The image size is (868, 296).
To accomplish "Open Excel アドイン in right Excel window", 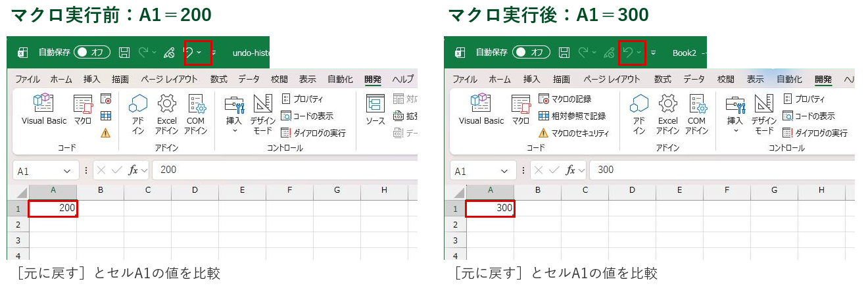I will 667,114.
